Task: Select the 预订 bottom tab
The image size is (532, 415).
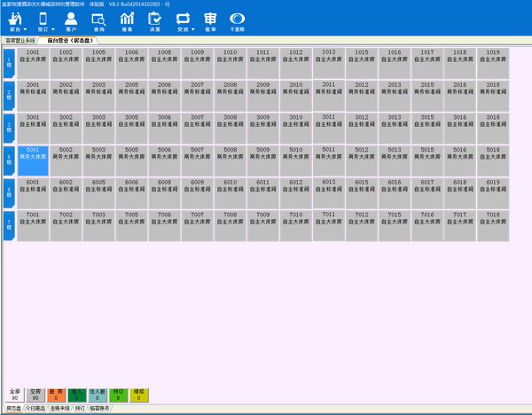Action: click(80, 408)
